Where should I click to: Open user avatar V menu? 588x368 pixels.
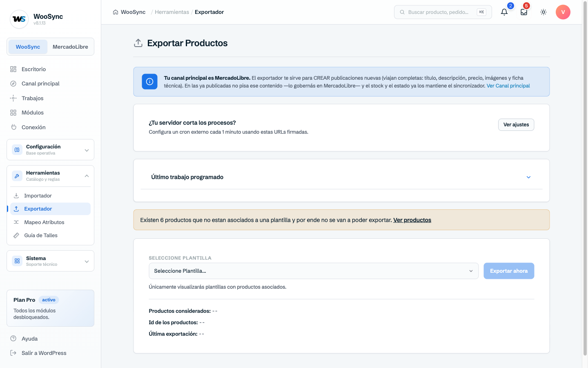tap(563, 12)
